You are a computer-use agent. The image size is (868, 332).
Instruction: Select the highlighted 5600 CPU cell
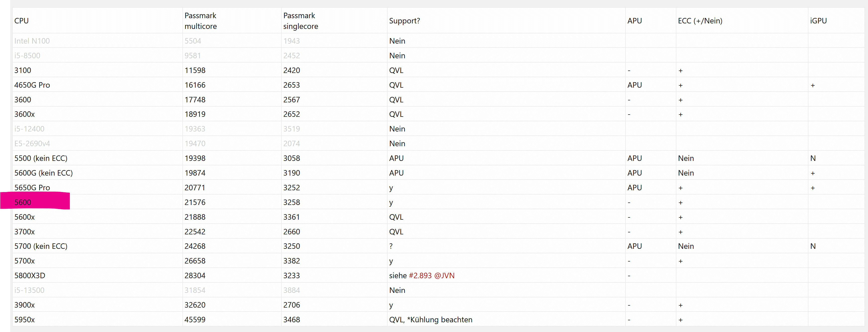(23, 202)
